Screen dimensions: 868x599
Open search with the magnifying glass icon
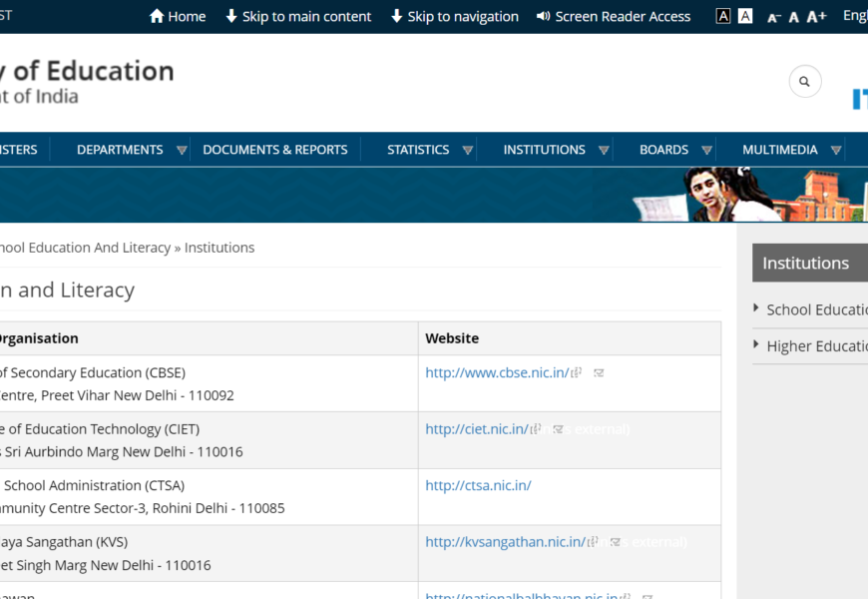coord(805,81)
